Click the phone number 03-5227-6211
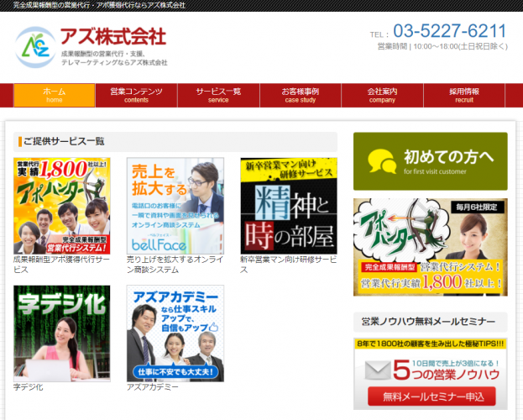Viewport: 523px width, 420px height. point(449,31)
